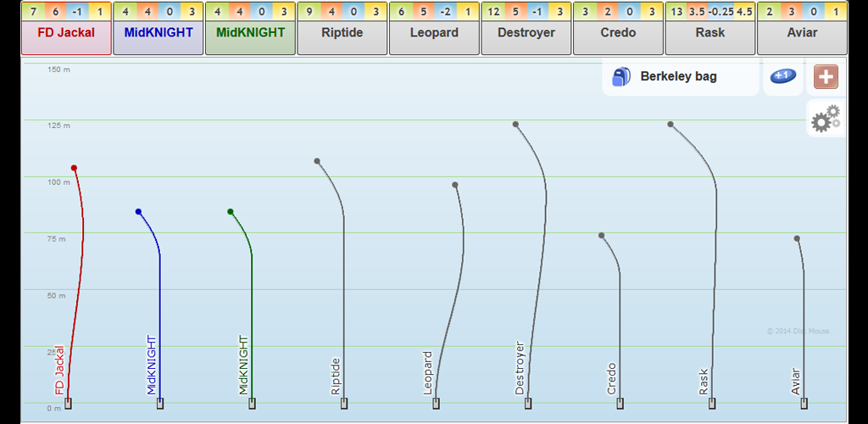The height and width of the screenshot is (424, 868).
Task: Open the Berkeley bag name label
Action: pos(678,76)
